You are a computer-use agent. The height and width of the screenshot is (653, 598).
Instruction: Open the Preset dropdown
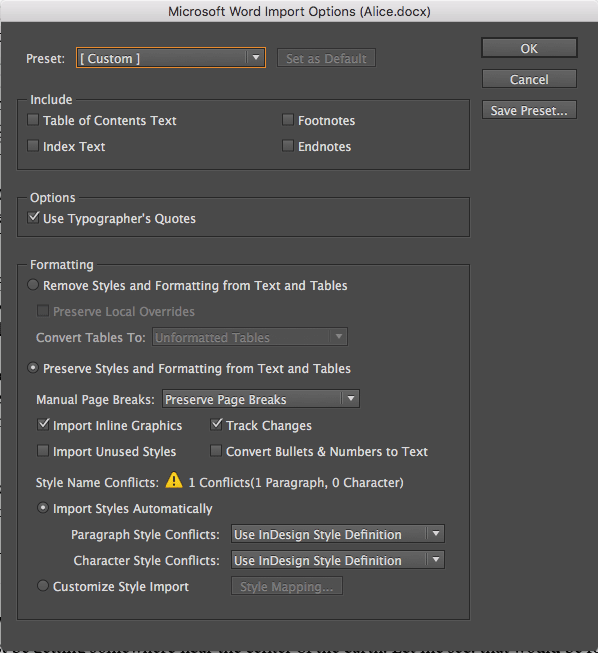pyautogui.click(x=171, y=58)
